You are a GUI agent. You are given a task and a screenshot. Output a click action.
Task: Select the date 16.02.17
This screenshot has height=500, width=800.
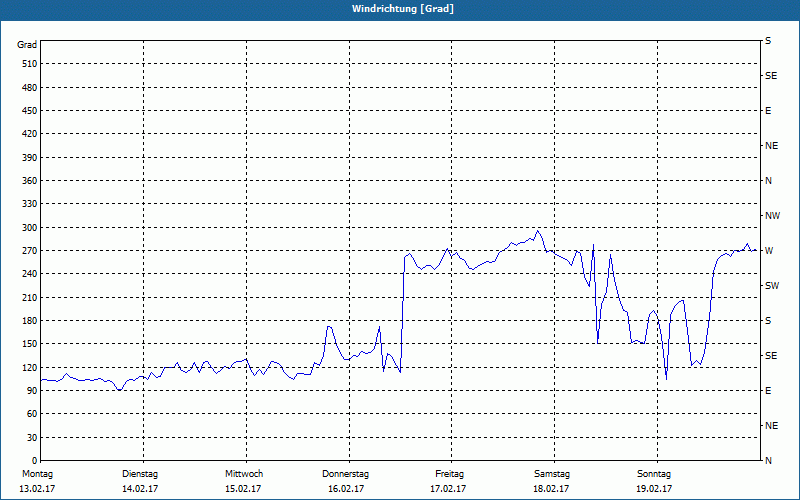346,489
